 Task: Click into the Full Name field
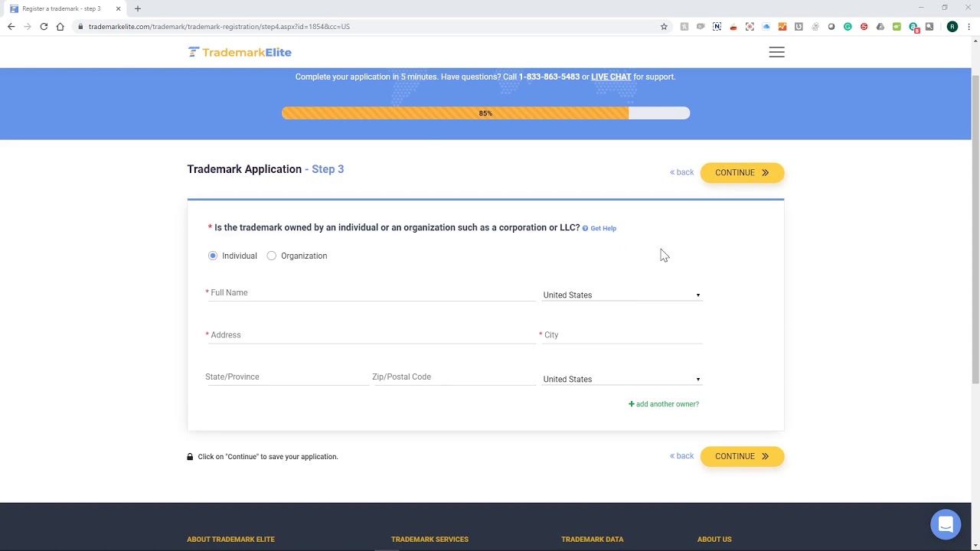(x=371, y=293)
